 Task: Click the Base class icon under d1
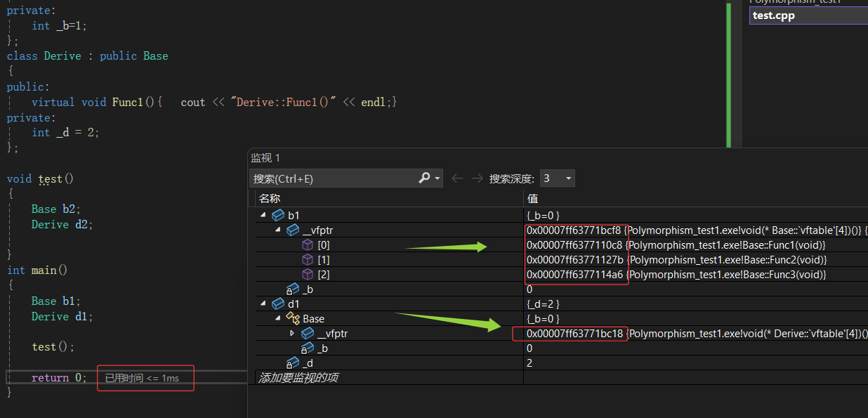tap(293, 318)
